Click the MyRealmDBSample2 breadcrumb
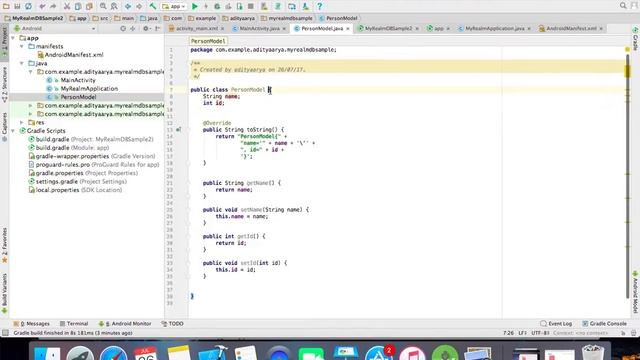Image resolution: width=640 pixels, height=360 pixels. click(x=34, y=18)
